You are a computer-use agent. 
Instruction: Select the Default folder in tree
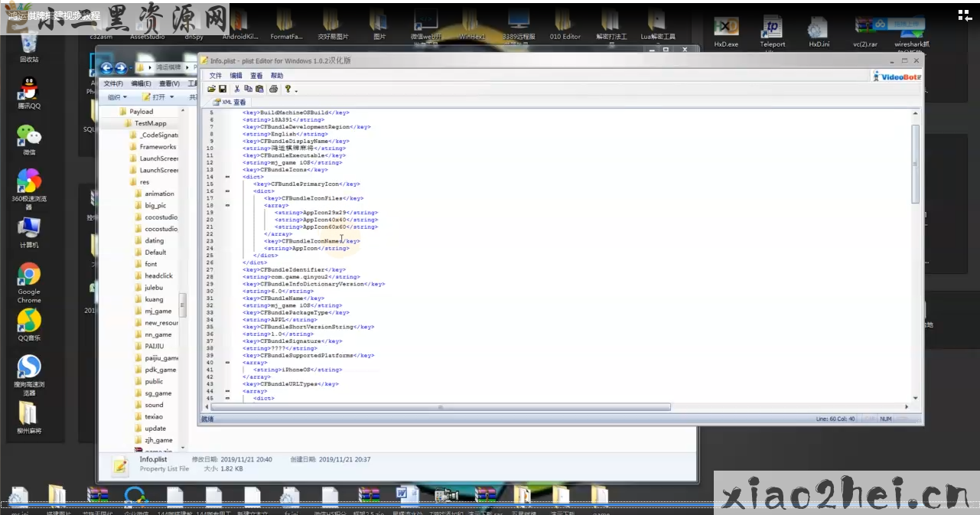point(150,253)
